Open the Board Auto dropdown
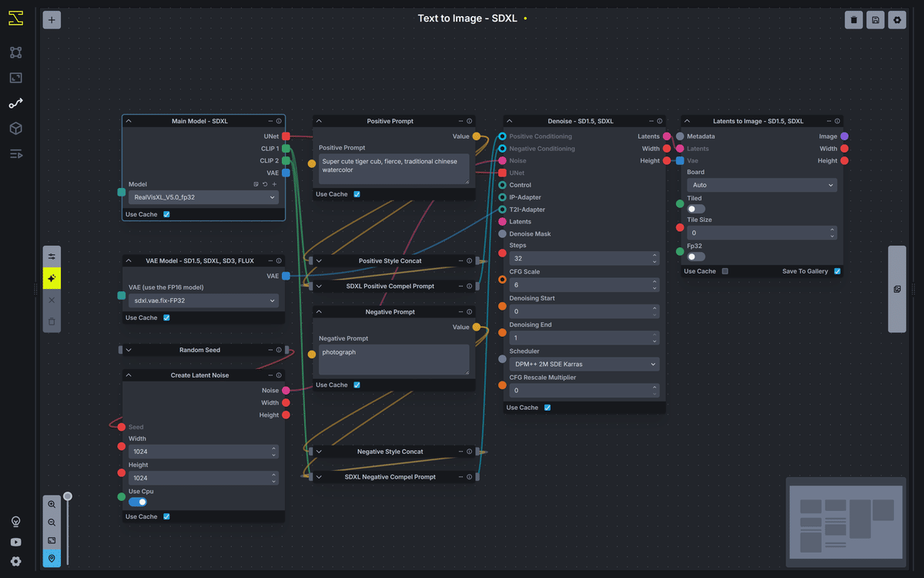The height and width of the screenshot is (578, 924). point(762,185)
